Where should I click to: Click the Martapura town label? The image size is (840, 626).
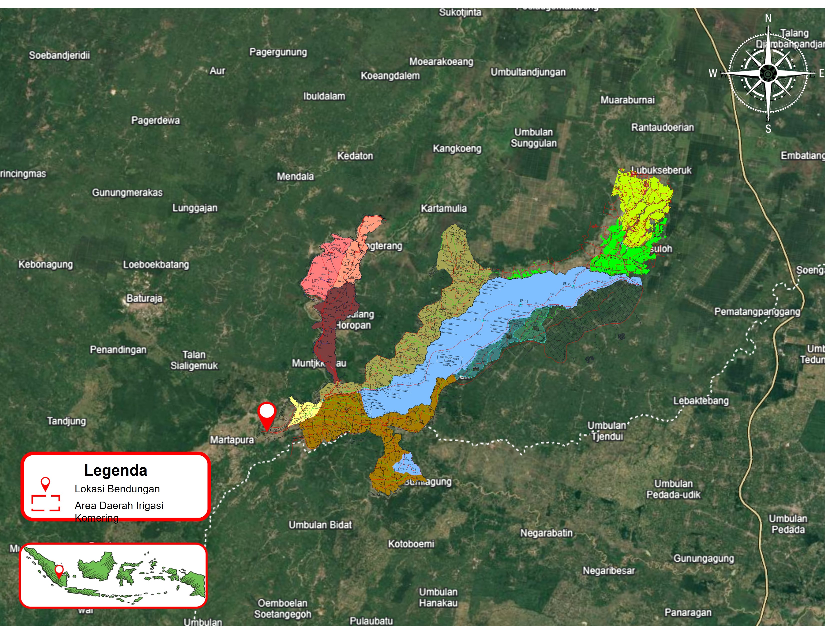click(x=232, y=440)
